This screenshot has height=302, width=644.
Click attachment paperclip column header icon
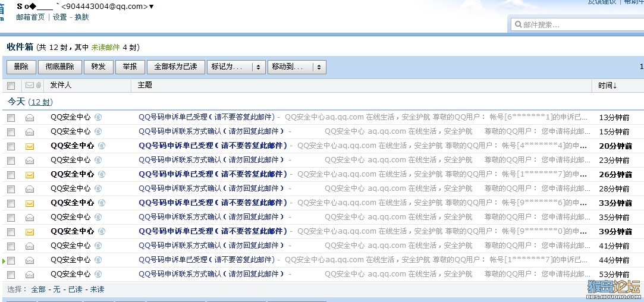pos(38,85)
